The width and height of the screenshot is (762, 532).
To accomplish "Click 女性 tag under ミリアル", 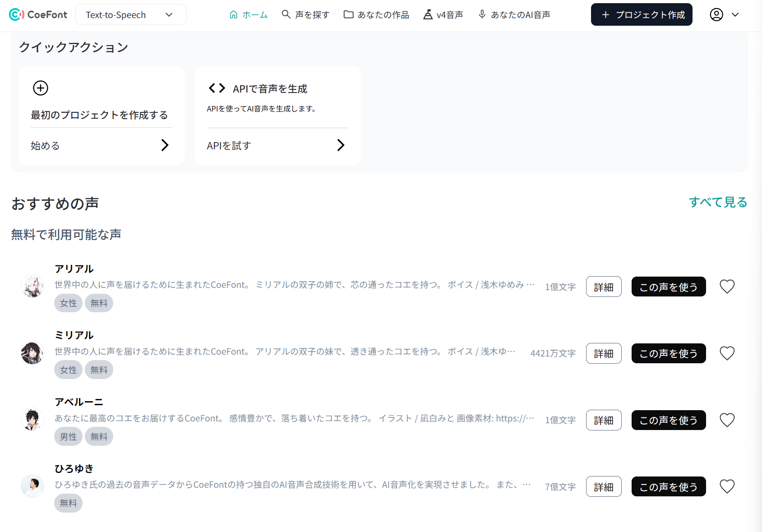I will [68, 370].
